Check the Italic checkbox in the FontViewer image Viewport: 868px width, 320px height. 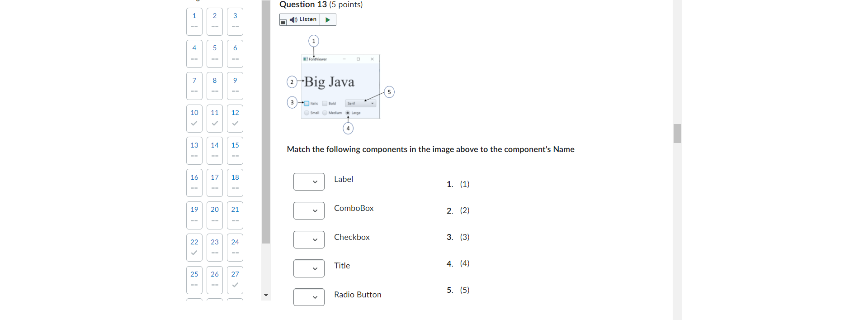tap(307, 103)
